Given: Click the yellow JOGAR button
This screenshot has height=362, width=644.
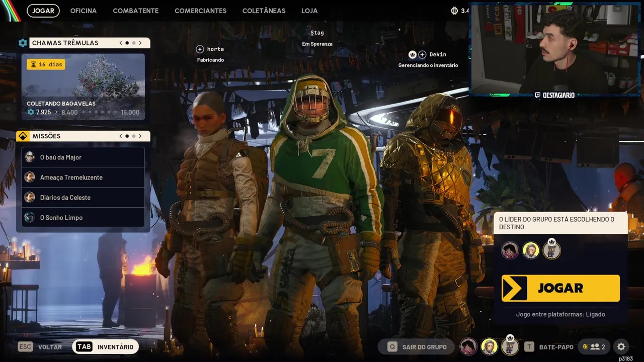Looking at the screenshot, I should click(560, 288).
